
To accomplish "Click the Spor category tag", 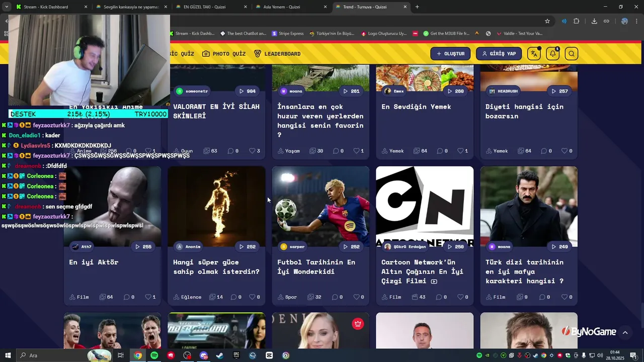I will (287, 297).
